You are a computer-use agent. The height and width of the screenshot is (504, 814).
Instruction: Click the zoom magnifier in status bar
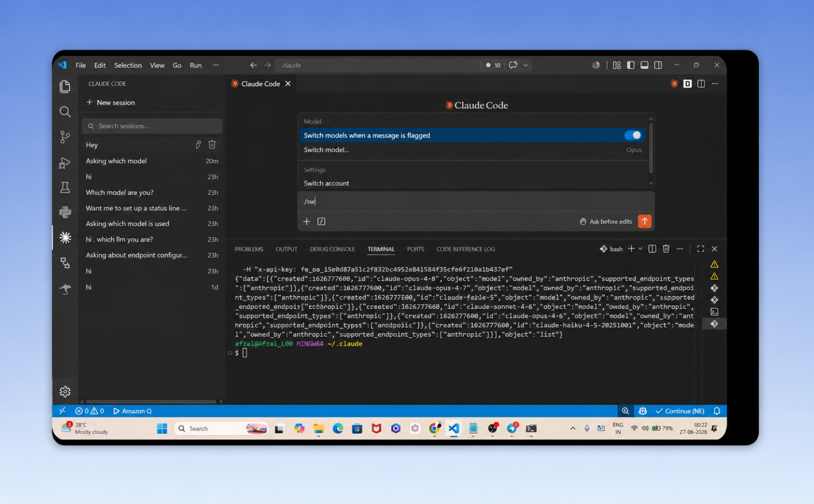(625, 411)
